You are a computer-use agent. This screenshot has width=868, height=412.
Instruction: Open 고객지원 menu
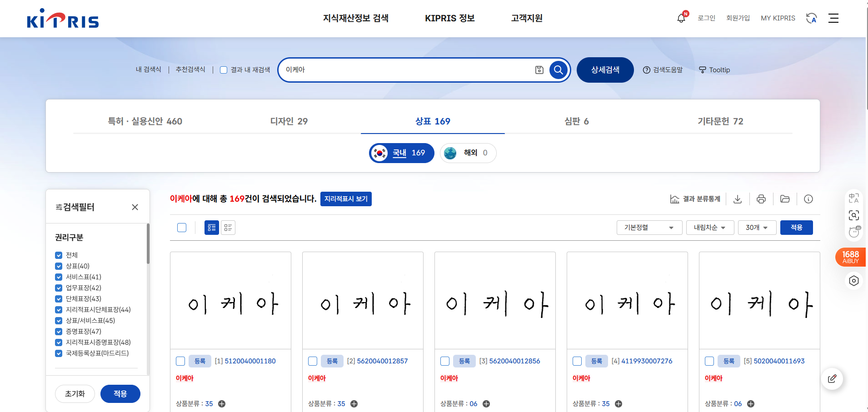[x=527, y=18]
